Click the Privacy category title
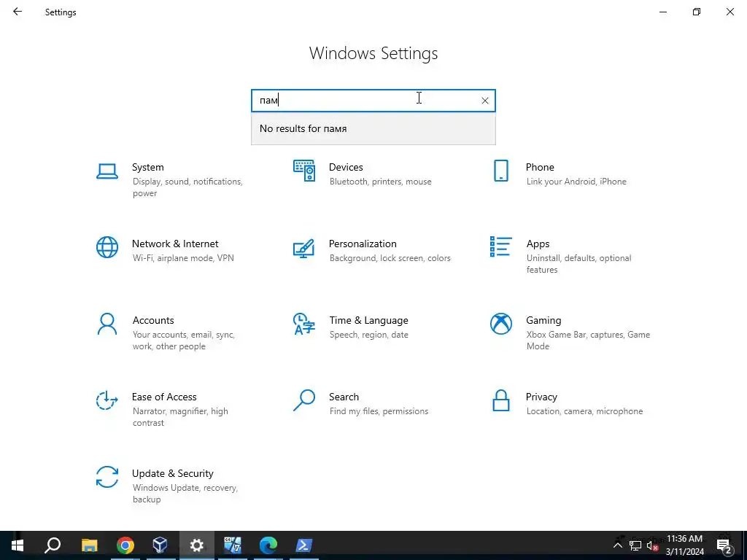This screenshot has width=747, height=560. [x=541, y=397]
